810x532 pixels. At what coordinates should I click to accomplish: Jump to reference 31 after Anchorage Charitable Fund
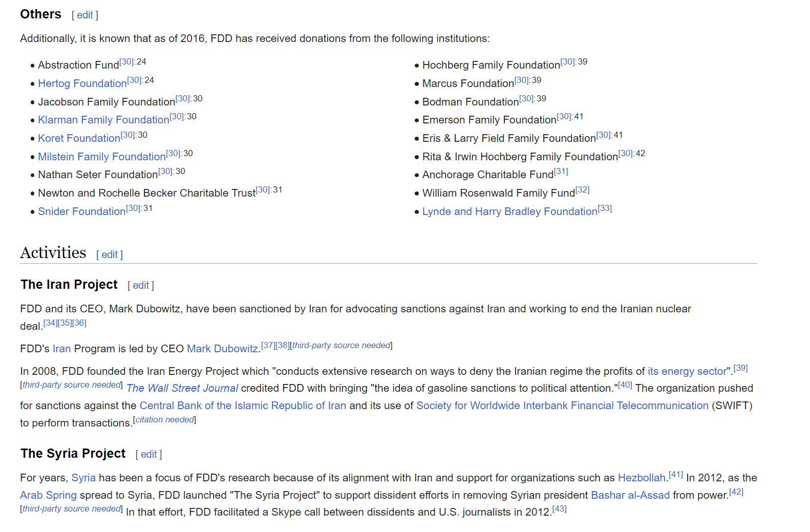point(561,172)
